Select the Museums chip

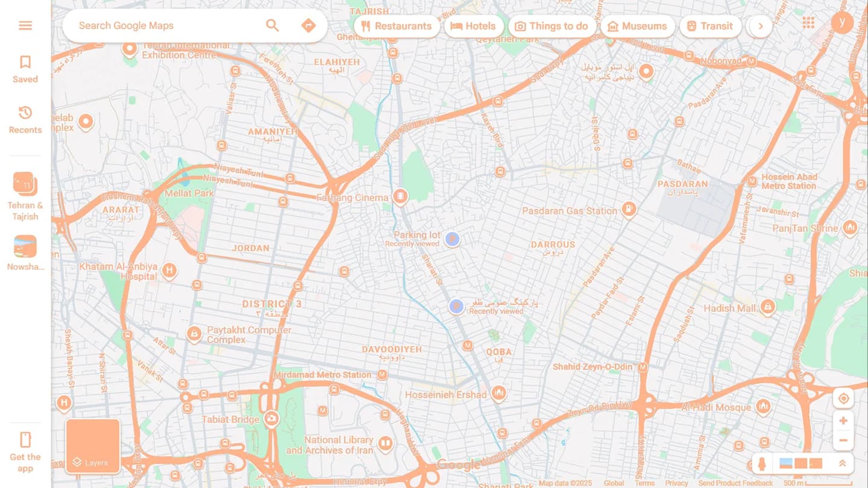[x=638, y=26]
